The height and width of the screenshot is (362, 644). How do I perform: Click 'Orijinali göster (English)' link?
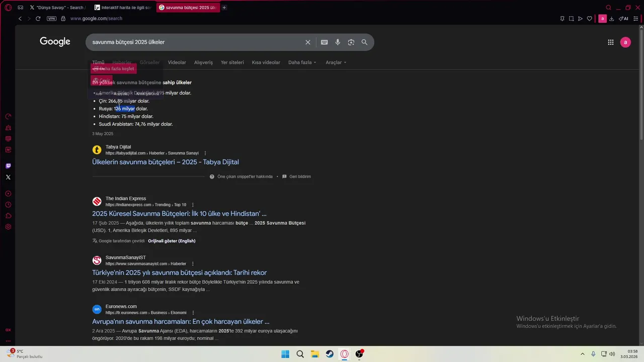point(172,241)
